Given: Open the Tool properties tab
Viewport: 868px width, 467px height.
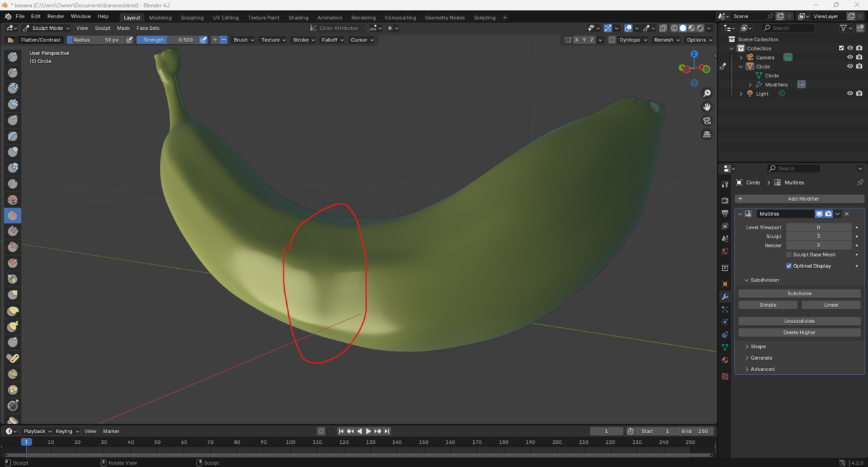Looking at the screenshot, I should click(x=725, y=184).
